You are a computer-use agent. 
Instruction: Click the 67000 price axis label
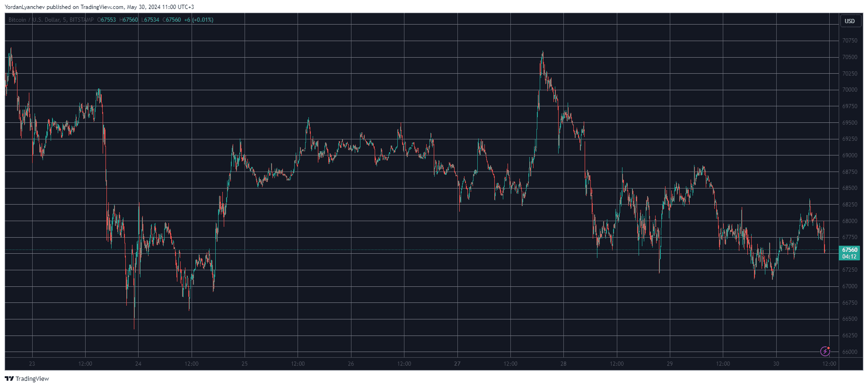(x=850, y=286)
